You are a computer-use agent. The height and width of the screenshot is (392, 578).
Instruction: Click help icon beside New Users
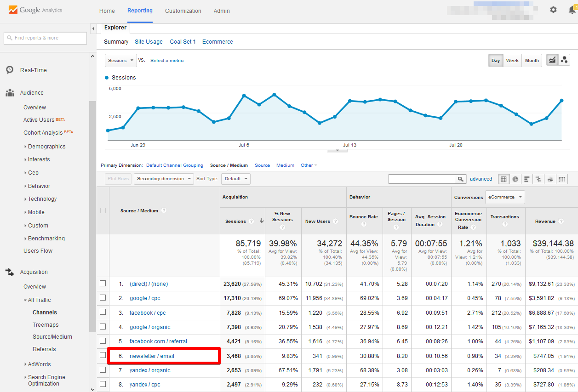(x=336, y=221)
